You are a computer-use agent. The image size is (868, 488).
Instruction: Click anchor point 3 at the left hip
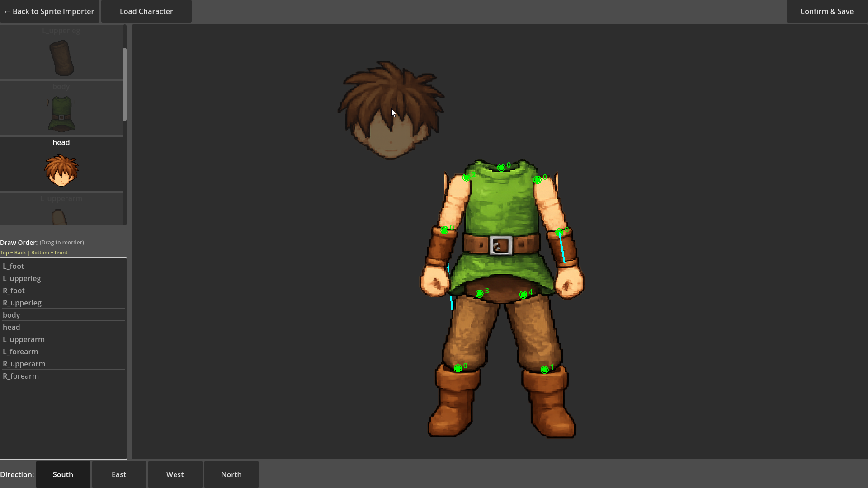point(479,294)
